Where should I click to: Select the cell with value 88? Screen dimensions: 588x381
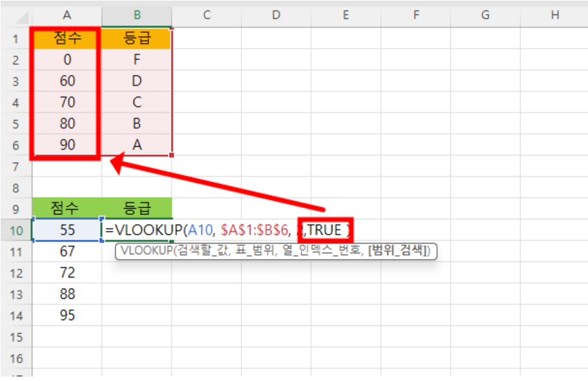(67, 294)
